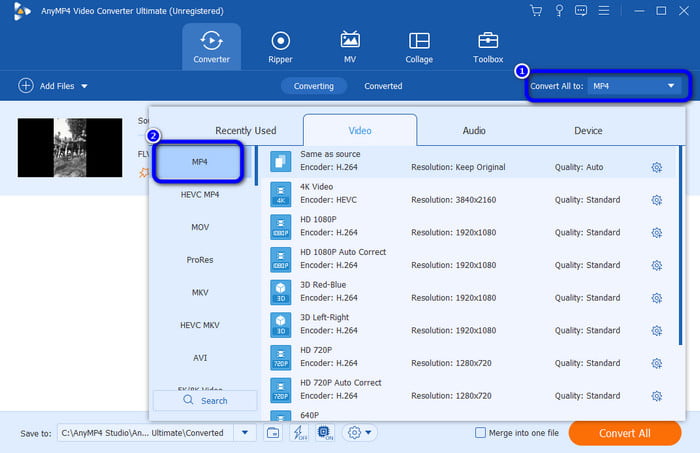
Task: Click Resolution: 3840x2160 text
Action: tap(454, 200)
